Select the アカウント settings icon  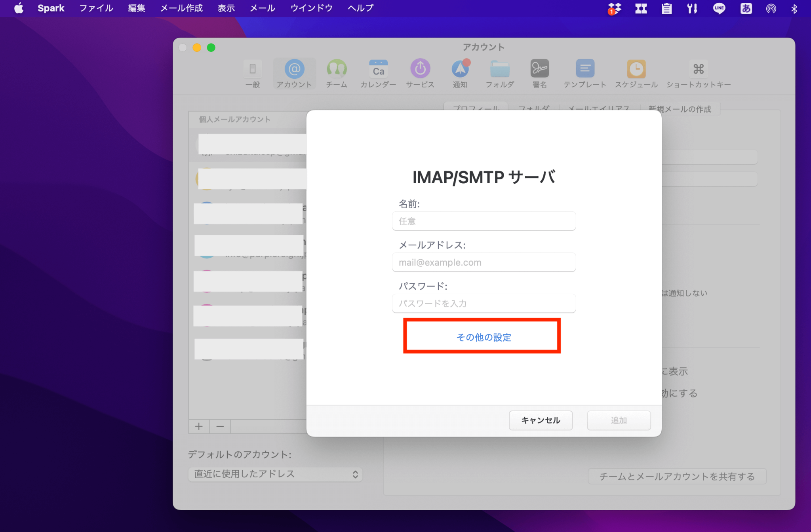[294, 73]
